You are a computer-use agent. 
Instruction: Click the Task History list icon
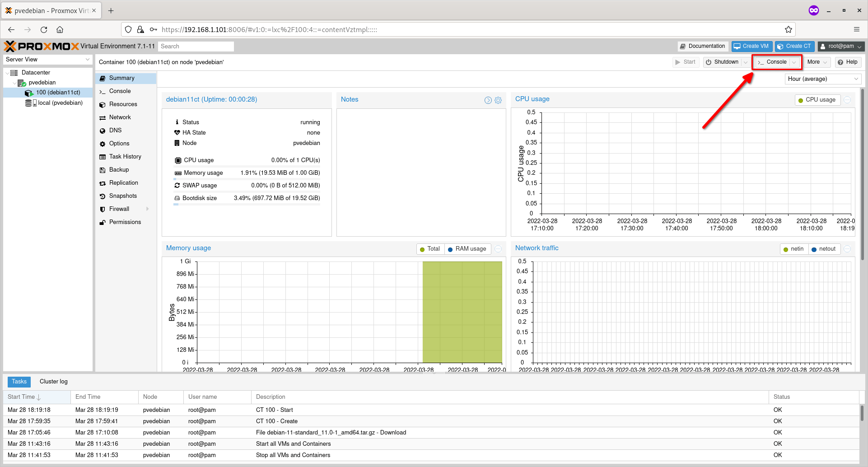click(103, 157)
